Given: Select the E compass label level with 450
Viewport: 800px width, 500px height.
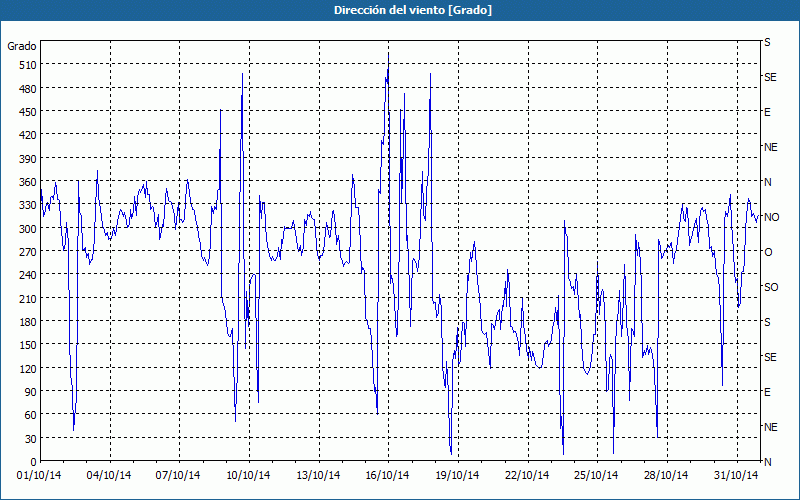Looking at the screenshot, I should [767, 112].
